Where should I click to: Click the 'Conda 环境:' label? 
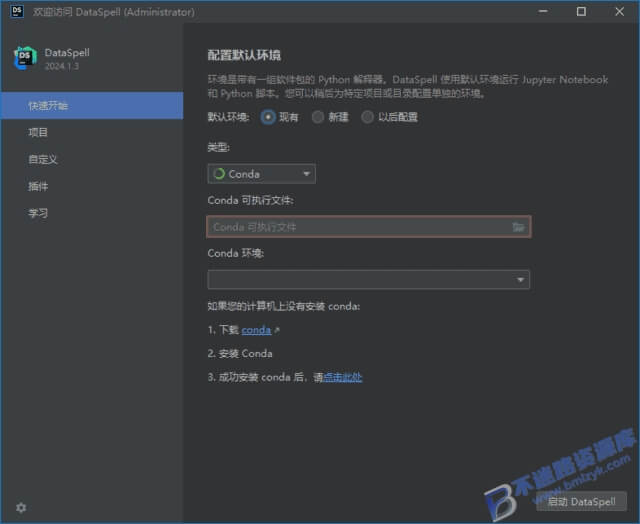[x=236, y=253]
